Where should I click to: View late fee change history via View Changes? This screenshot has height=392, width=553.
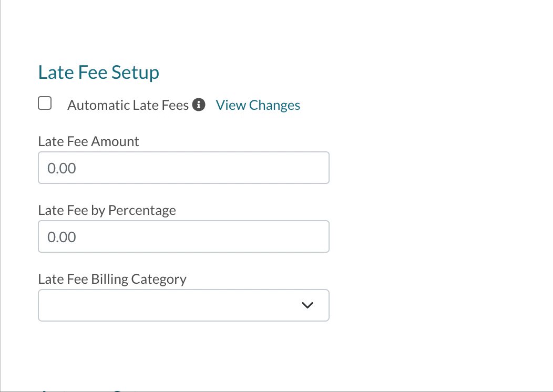[x=258, y=105]
